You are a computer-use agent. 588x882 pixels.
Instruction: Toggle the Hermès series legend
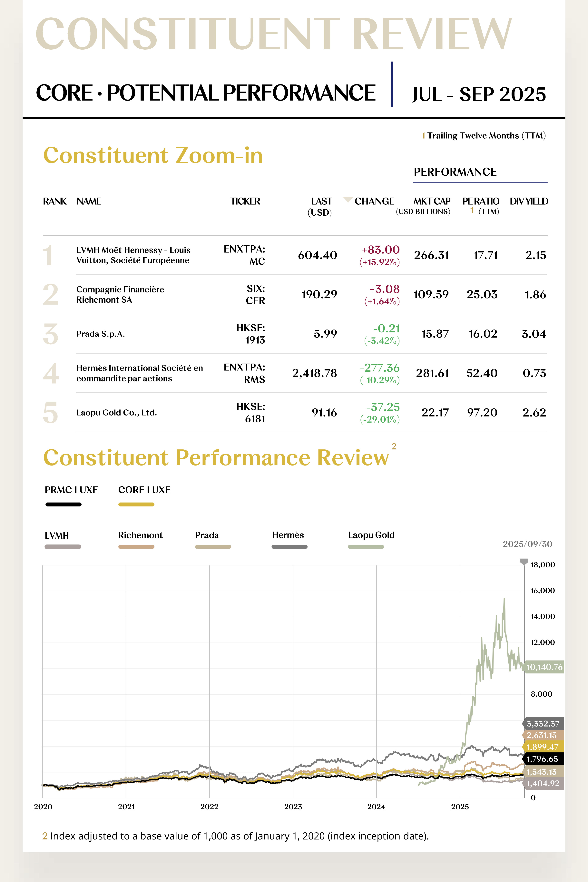click(x=289, y=547)
